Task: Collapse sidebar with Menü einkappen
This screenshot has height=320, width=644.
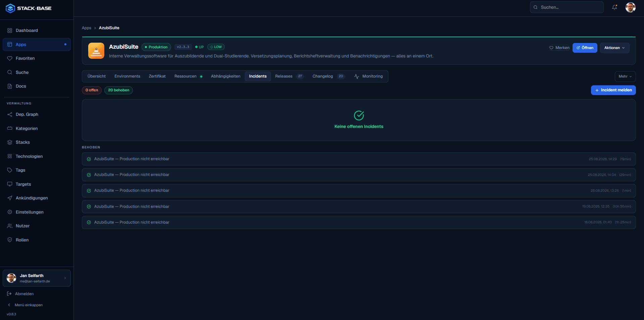Action: (25, 305)
